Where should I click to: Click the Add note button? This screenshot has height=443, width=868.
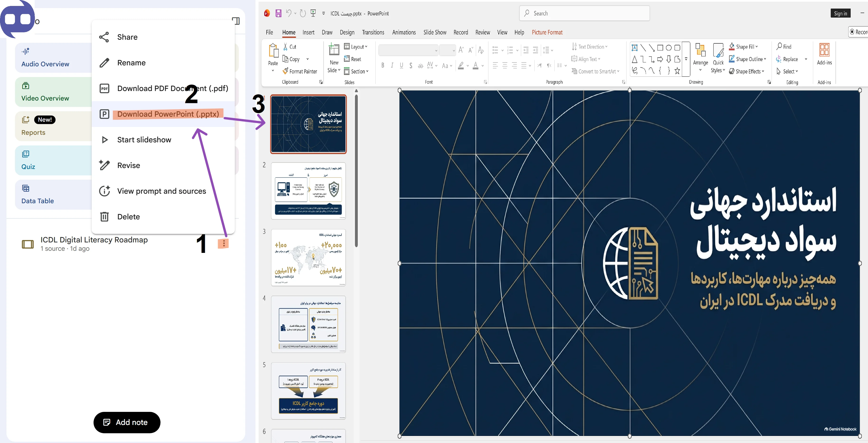[127, 422]
